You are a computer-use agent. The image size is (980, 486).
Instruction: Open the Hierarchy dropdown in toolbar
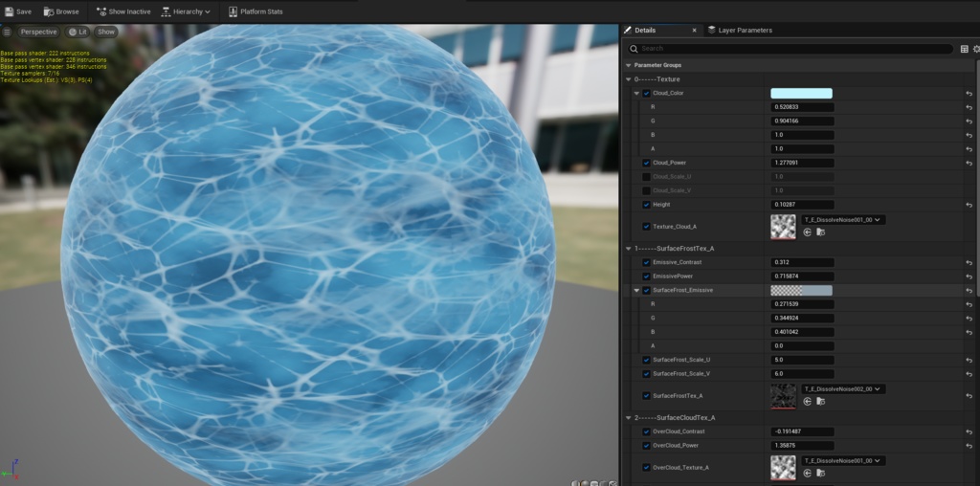186,11
